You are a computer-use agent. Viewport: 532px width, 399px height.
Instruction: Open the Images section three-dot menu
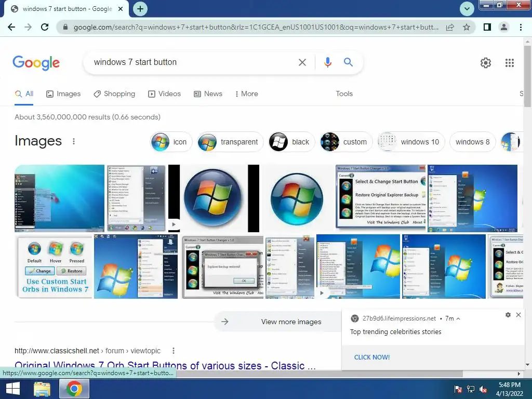(x=74, y=141)
